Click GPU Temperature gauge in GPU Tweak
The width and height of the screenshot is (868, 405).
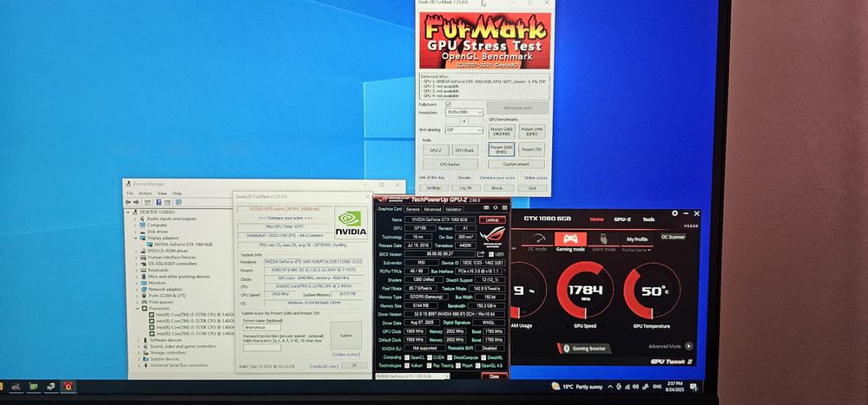point(652,290)
